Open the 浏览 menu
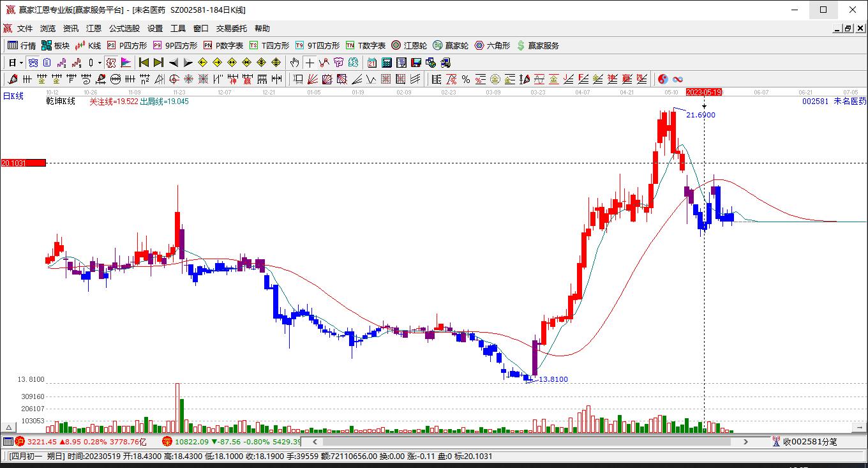868x468 pixels. point(48,29)
